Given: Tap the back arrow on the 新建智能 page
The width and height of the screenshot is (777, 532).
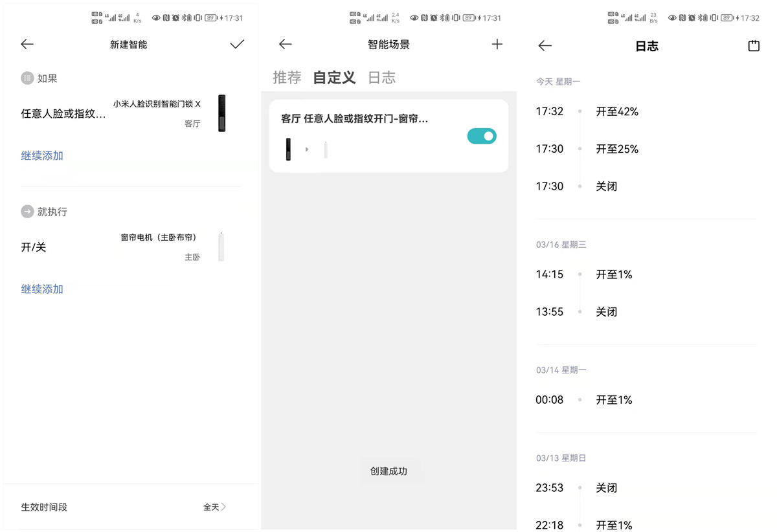Looking at the screenshot, I should coord(27,44).
